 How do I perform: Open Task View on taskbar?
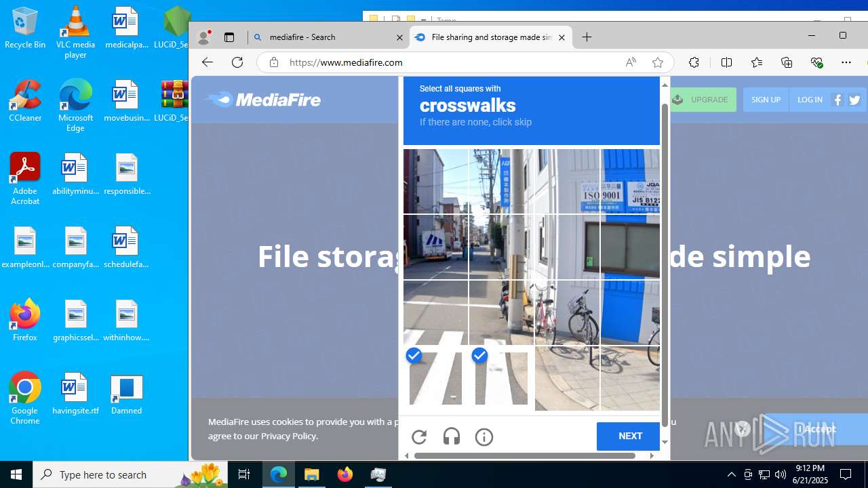(244, 474)
